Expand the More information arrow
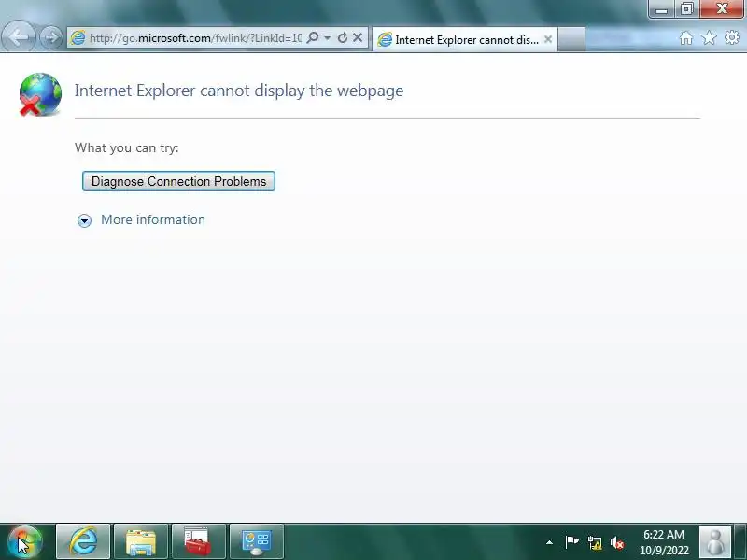747x560 pixels. pos(84,220)
